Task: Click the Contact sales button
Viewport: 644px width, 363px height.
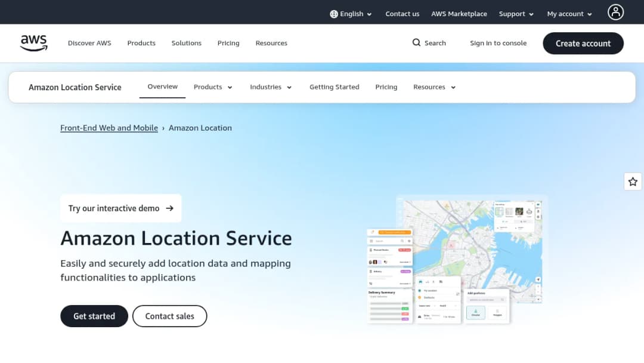Action: [x=169, y=316]
